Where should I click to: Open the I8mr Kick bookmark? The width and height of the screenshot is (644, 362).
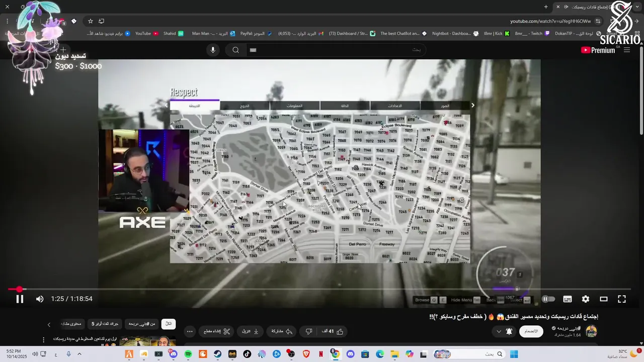497,34
